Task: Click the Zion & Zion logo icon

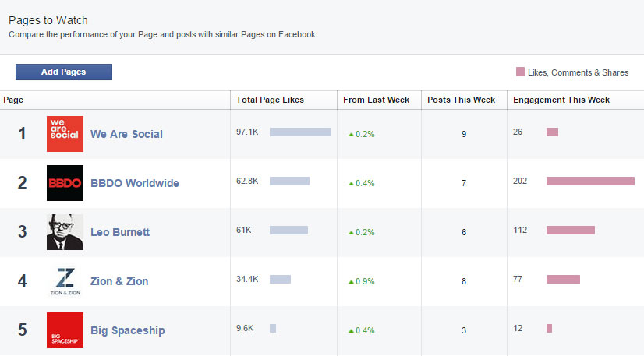Action: pyautogui.click(x=65, y=281)
